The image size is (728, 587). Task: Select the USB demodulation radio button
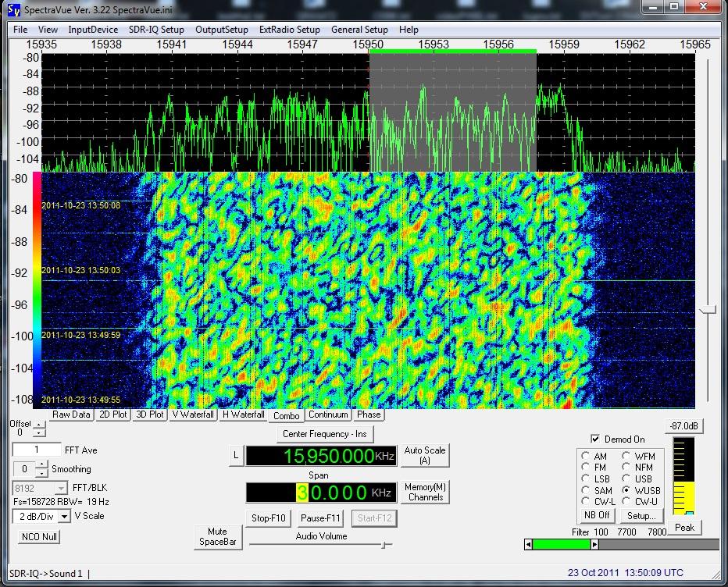point(626,478)
